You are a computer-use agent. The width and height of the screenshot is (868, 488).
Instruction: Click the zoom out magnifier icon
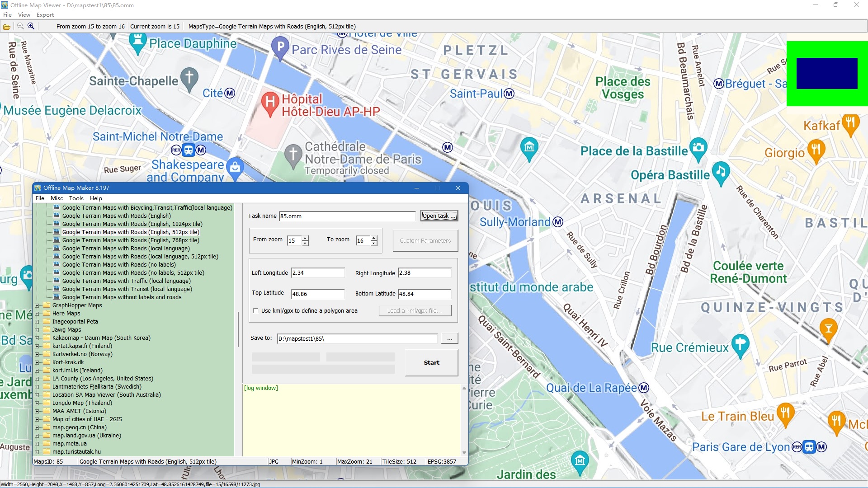(x=20, y=26)
